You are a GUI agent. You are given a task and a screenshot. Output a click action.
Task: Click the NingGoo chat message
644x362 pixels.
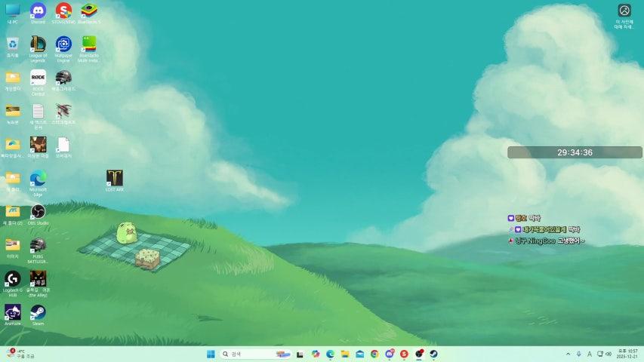coord(547,241)
